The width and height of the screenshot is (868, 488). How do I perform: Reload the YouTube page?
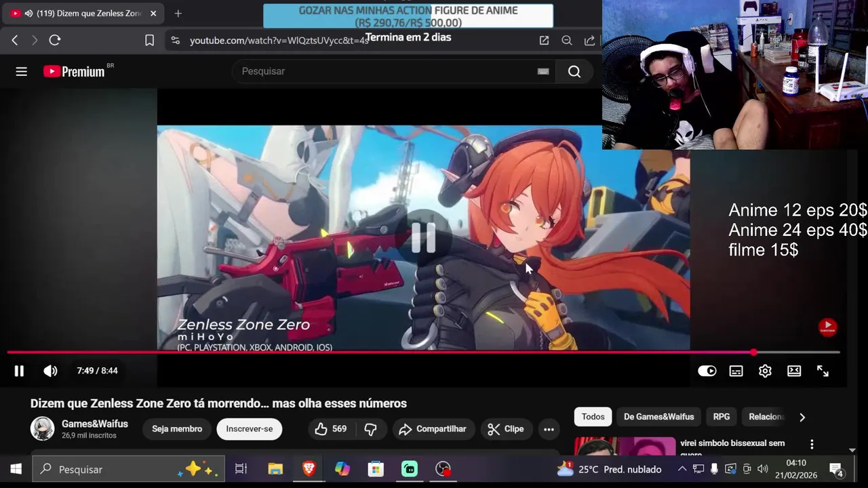[55, 41]
